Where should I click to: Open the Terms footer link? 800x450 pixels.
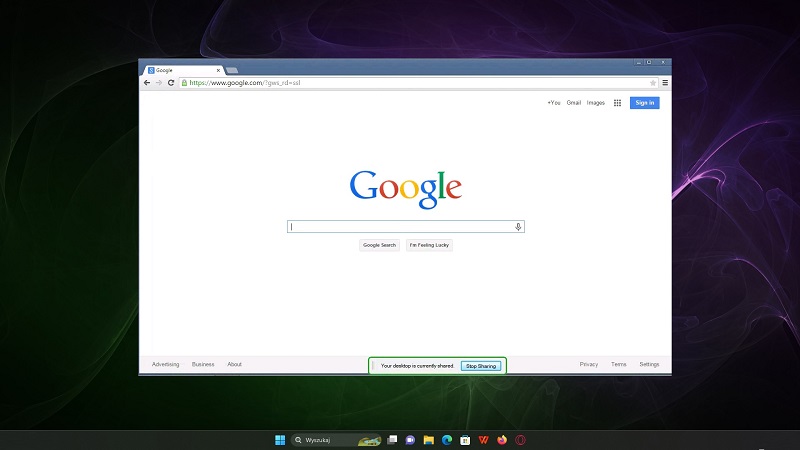coord(619,364)
